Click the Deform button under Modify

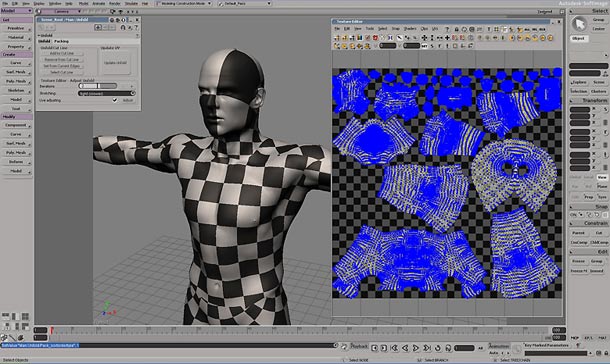pyautogui.click(x=16, y=162)
